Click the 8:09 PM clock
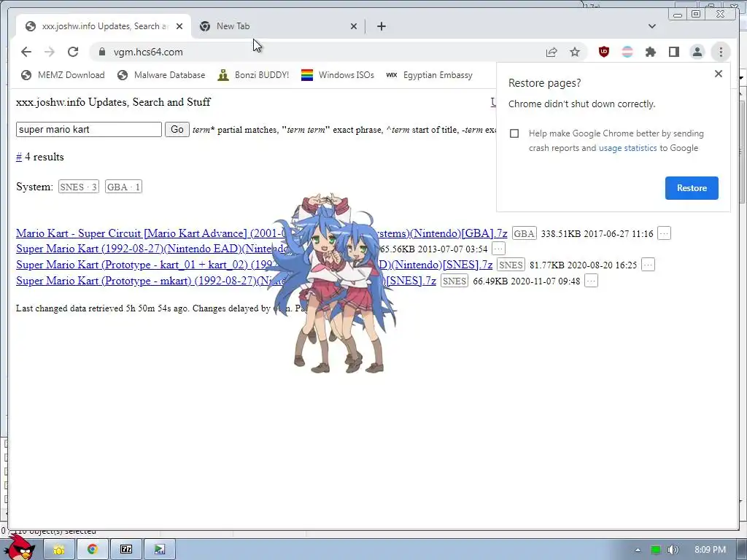This screenshot has height=560, width=747. [710, 550]
